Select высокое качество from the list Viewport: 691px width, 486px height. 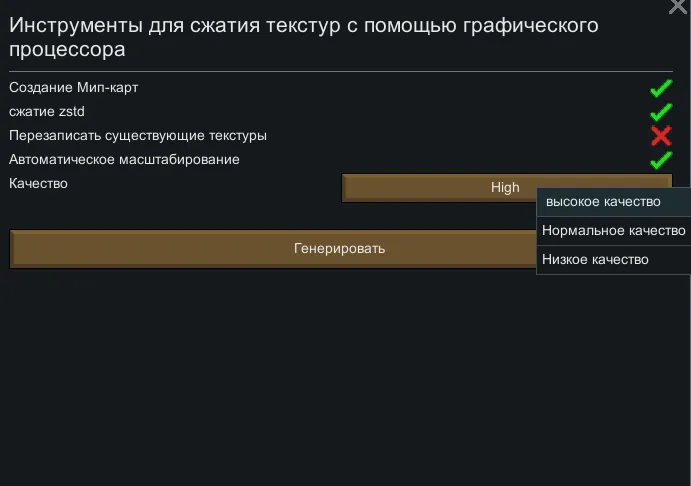pyautogui.click(x=603, y=202)
